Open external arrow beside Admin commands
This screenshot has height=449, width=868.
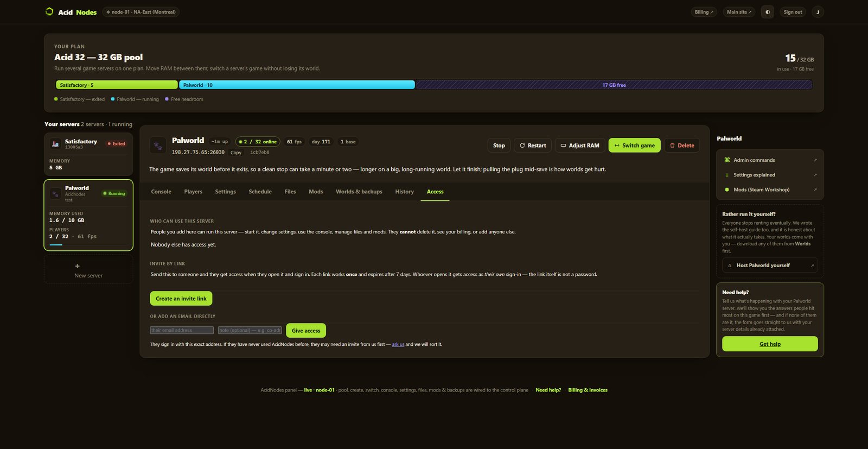[x=815, y=160]
